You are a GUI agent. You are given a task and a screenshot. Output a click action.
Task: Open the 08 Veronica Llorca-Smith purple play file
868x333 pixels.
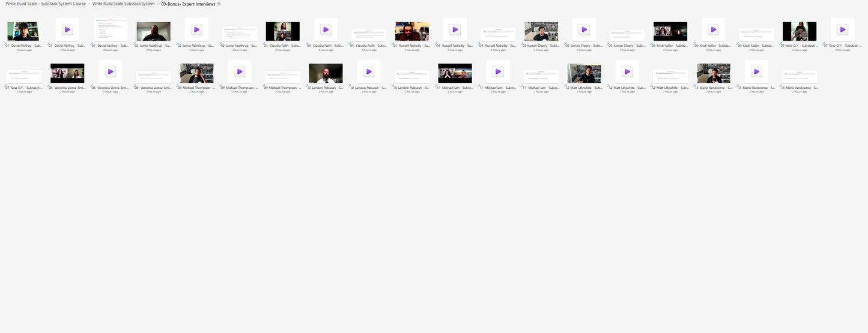(111, 71)
